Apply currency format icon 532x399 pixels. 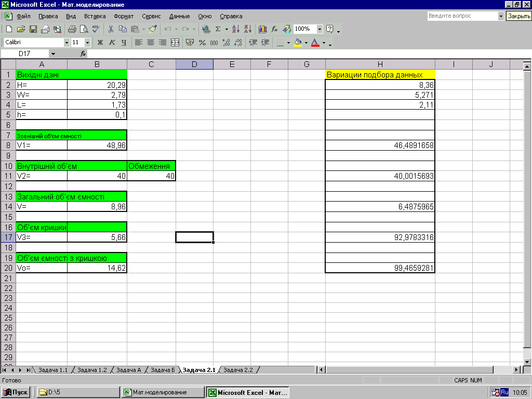pos(190,43)
